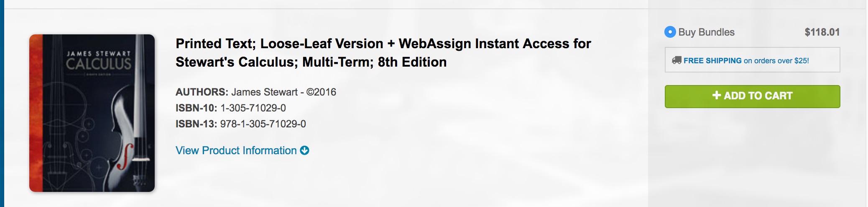The width and height of the screenshot is (868, 207).
Task: Click the delivery truck icon
Action: coord(677,60)
